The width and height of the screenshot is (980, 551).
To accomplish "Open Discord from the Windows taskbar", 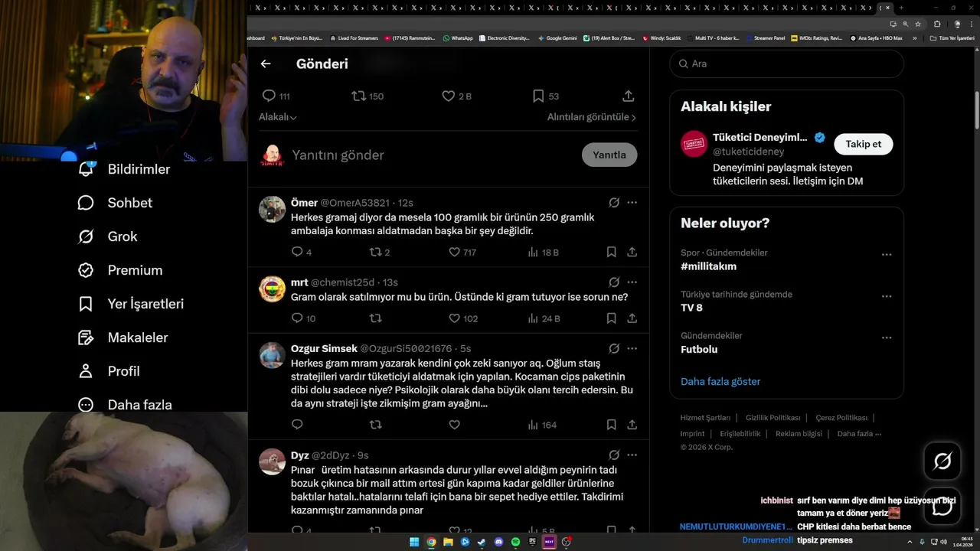I will [498, 542].
